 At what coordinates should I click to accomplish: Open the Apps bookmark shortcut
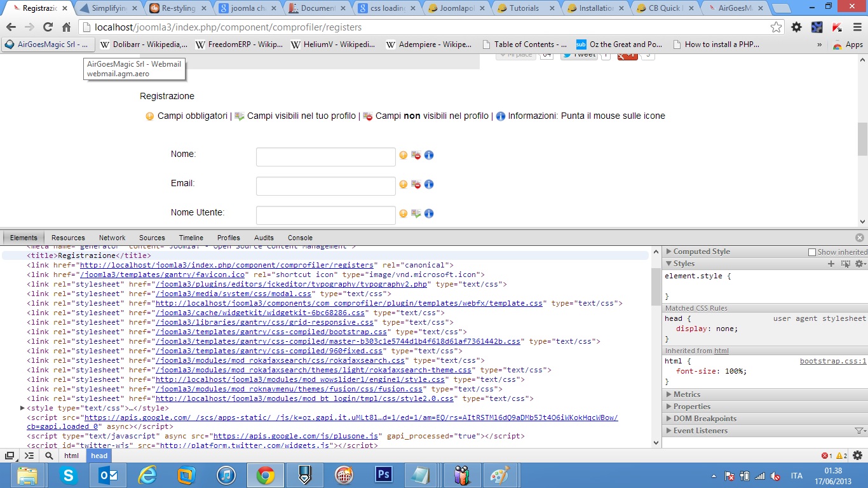coord(848,44)
